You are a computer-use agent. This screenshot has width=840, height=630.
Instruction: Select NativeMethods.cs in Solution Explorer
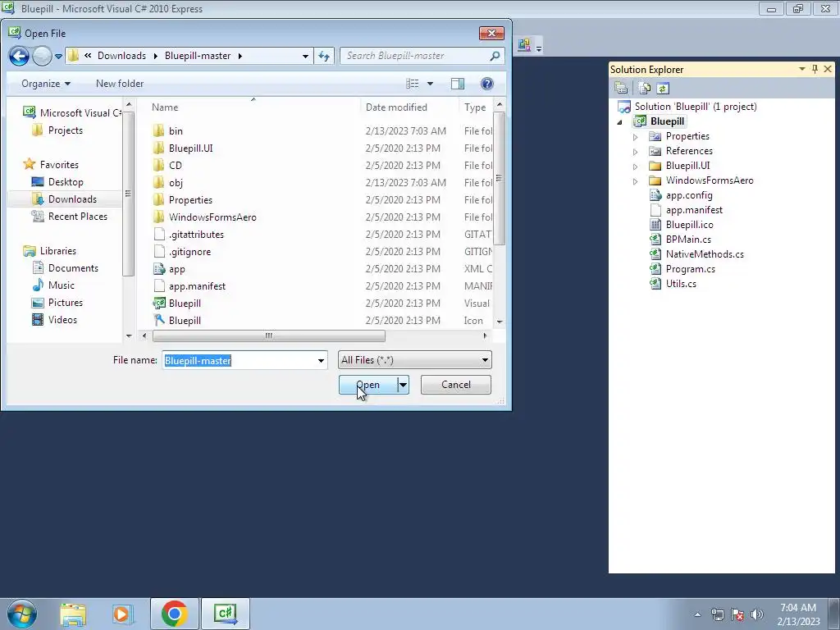pyautogui.click(x=696, y=254)
